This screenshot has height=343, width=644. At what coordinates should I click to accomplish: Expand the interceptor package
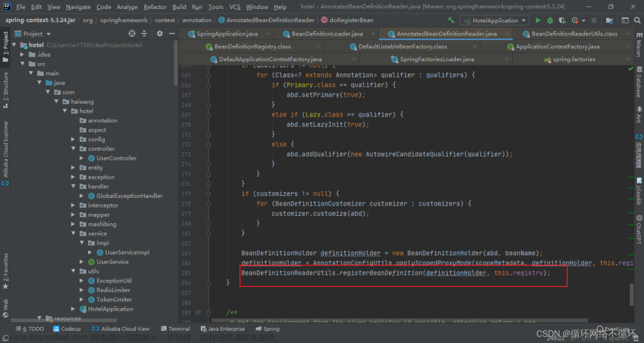pos(73,205)
